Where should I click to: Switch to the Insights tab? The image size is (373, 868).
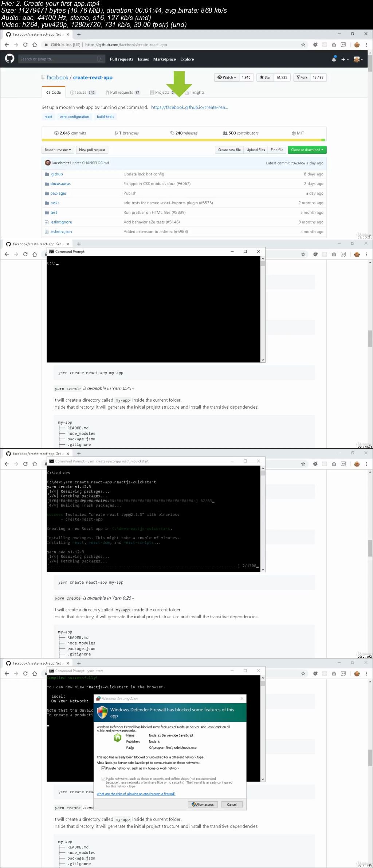pyautogui.click(x=195, y=93)
